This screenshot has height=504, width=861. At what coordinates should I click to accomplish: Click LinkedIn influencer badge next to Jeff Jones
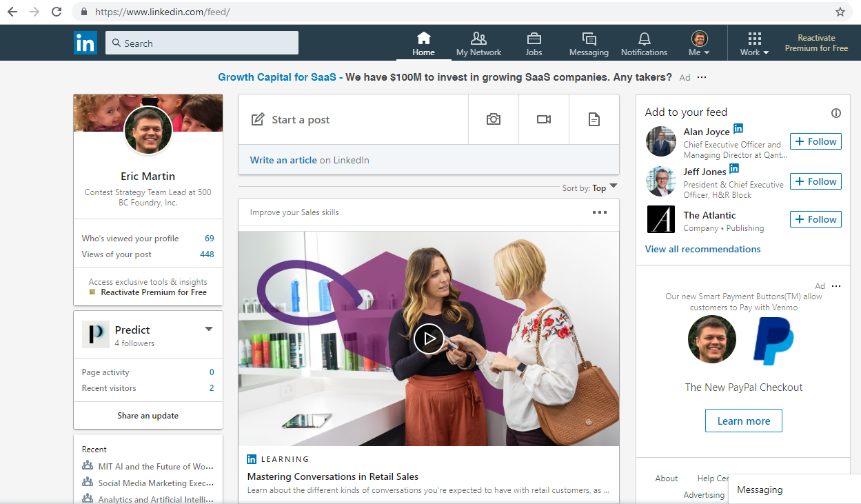[734, 168]
